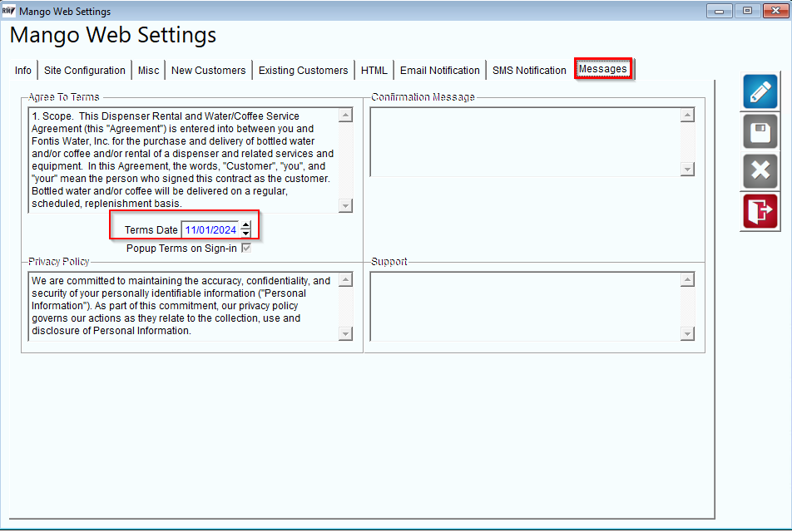This screenshot has height=532, width=792.
Task: Click the Privacy Policy scroll down arrow
Action: click(x=345, y=333)
